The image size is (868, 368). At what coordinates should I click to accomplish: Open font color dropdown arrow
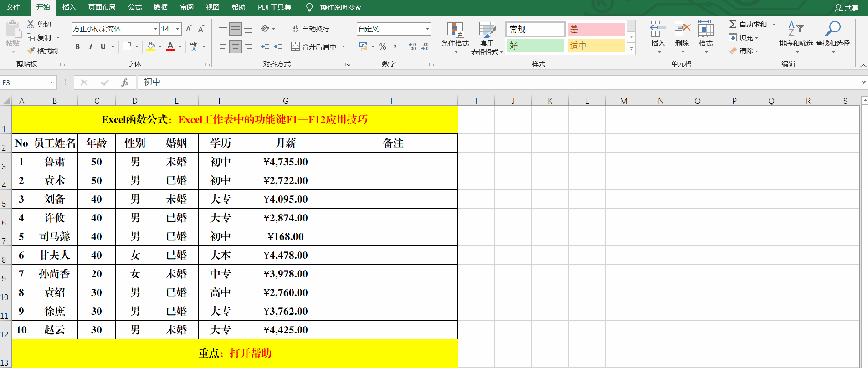coord(180,46)
